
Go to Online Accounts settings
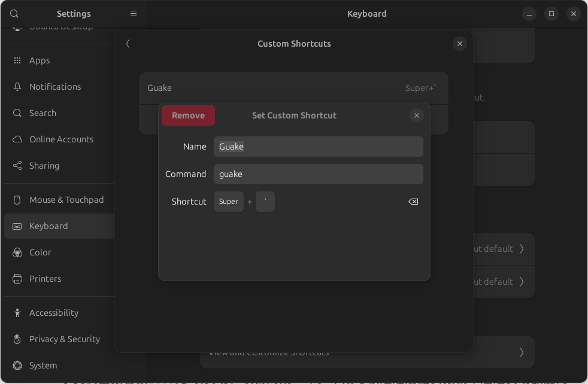click(61, 139)
